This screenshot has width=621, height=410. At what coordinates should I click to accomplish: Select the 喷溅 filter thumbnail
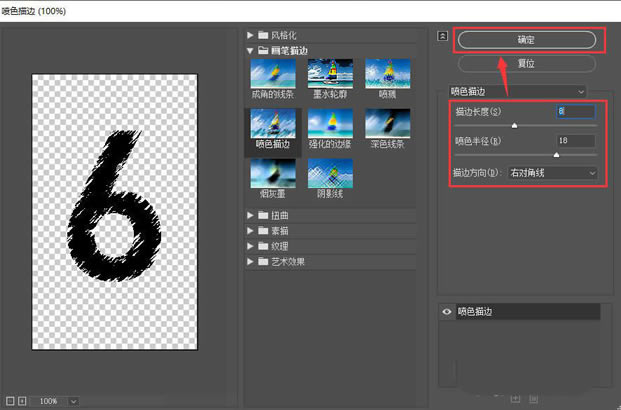[x=388, y=74]
